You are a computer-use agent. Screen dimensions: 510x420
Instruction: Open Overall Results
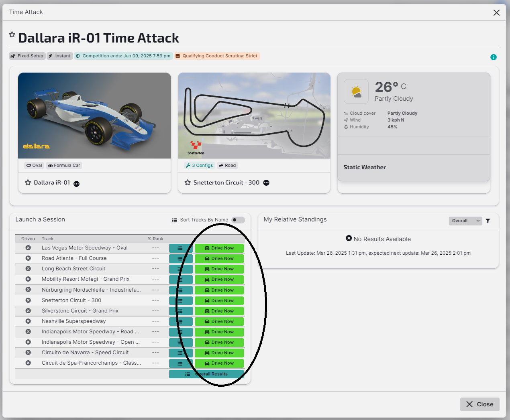[x=206, y=374]
